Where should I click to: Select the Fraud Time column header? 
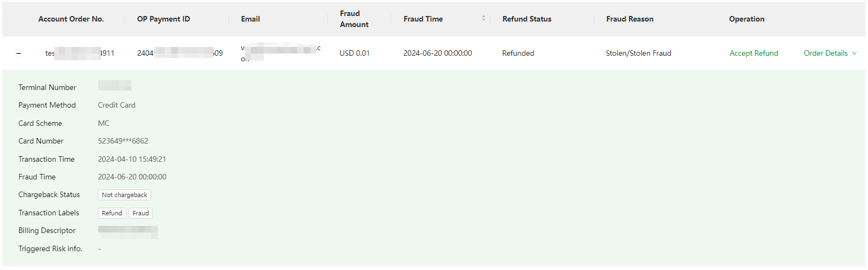pyautogui.click(x=423, y=19)
